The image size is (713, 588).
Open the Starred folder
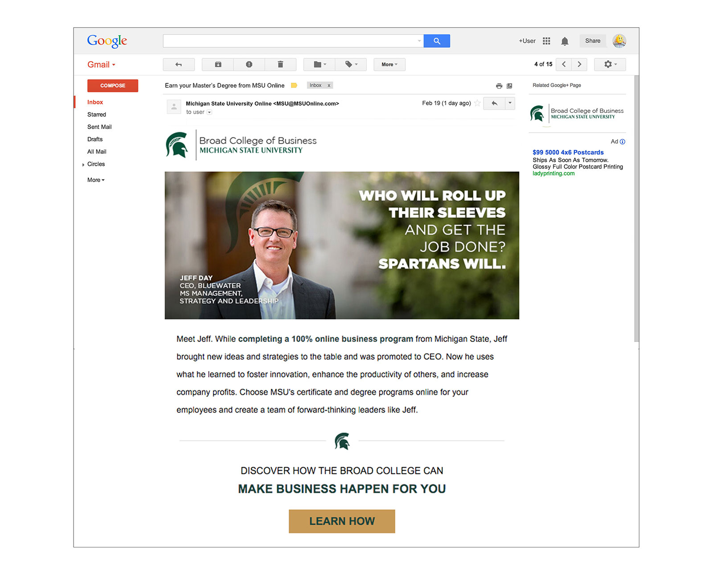(97, 115)
